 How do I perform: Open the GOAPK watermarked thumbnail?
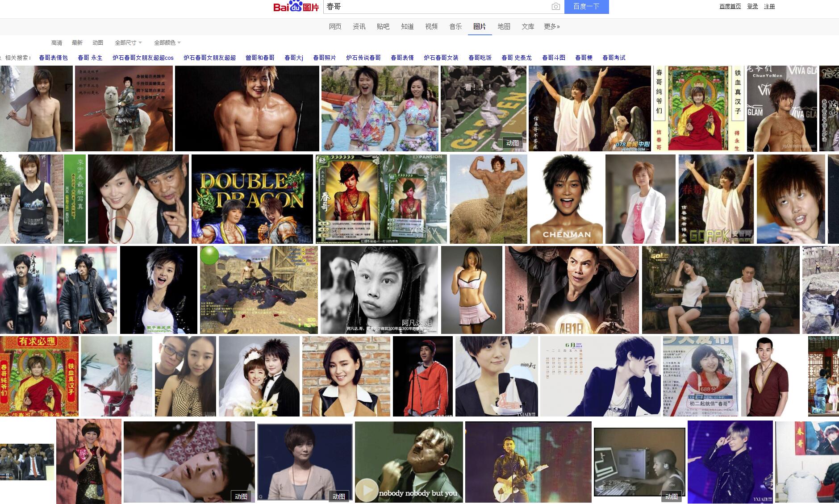point(716,199)
